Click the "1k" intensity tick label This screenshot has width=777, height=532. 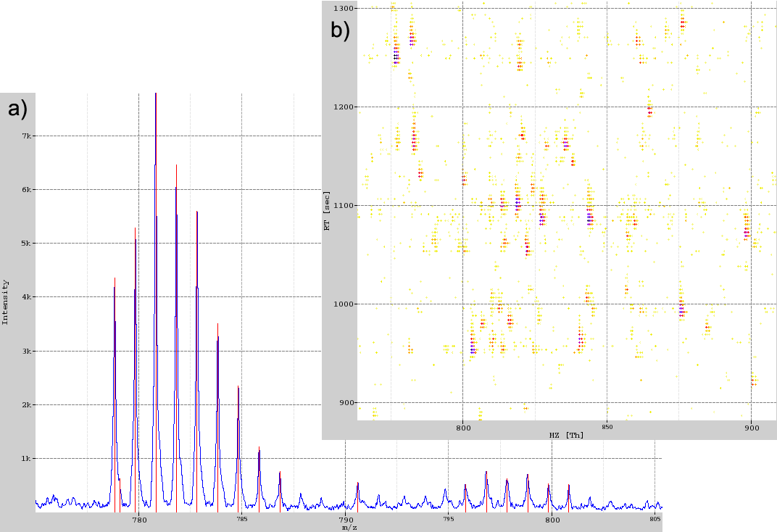pos(26,459)
